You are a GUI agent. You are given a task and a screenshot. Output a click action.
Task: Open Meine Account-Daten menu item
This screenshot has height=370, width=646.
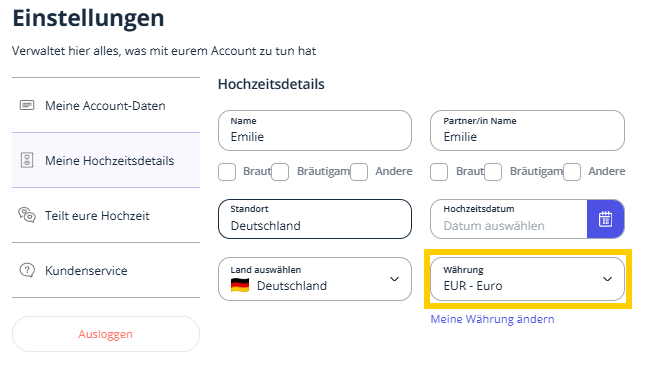click(106, 105)
